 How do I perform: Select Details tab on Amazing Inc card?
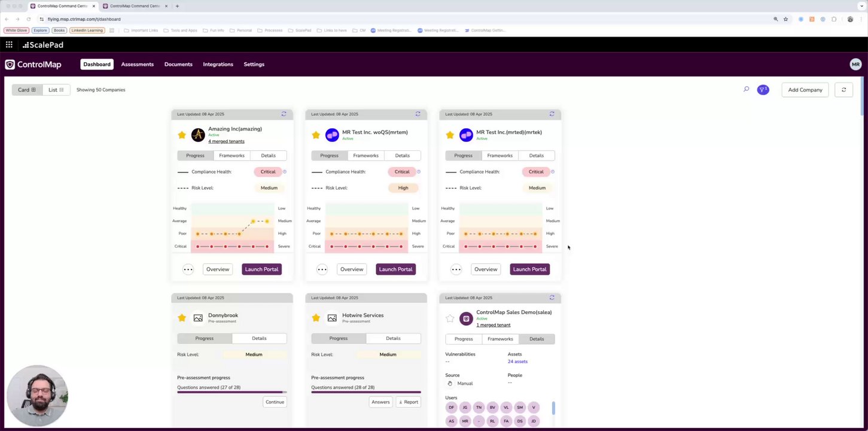[x=268, y=156]
